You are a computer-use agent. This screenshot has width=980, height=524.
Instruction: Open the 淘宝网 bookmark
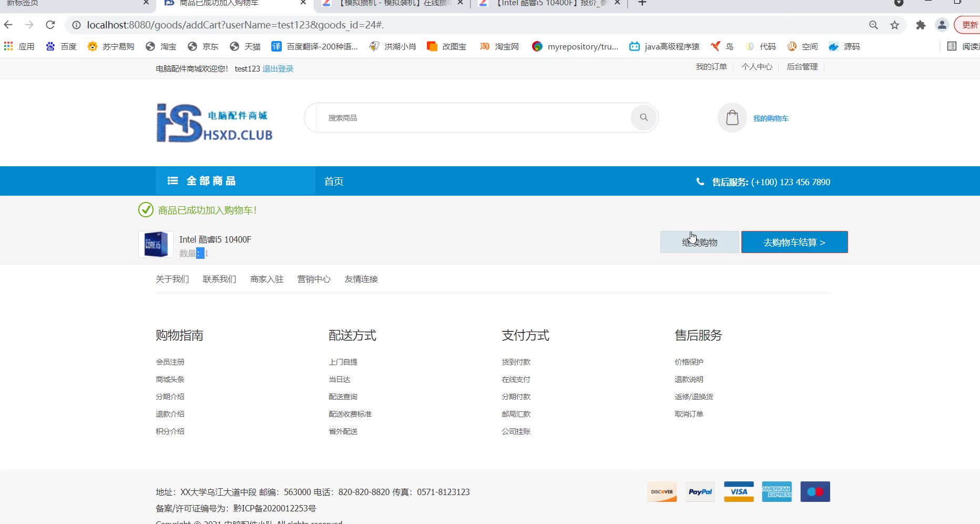[499, 46]
